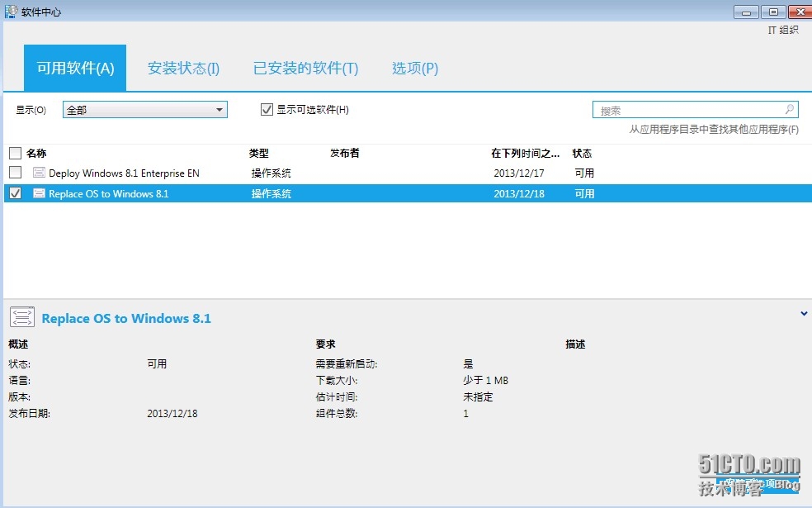
Task: Collapse the details pane with the chevron
Action: pyautogui.click(x=804, y=314)
